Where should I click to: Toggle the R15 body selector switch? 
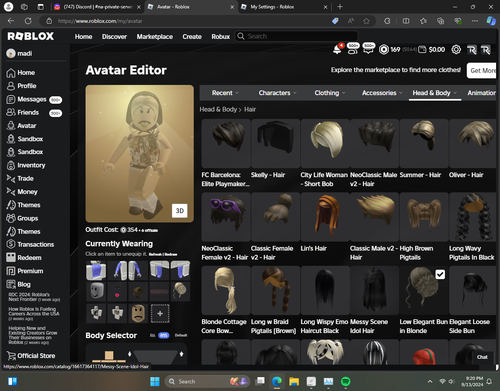(163, 335)
